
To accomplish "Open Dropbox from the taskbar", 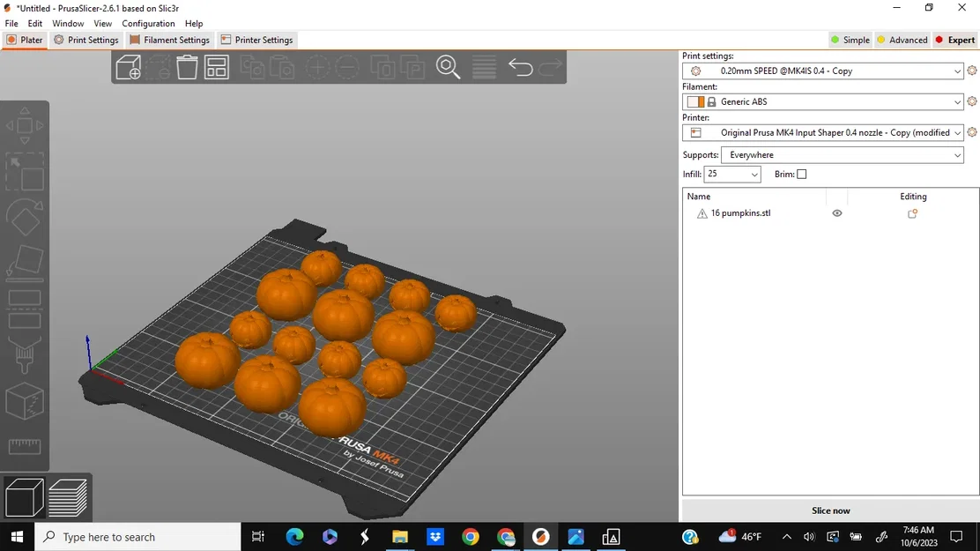I will pos(435,537).
